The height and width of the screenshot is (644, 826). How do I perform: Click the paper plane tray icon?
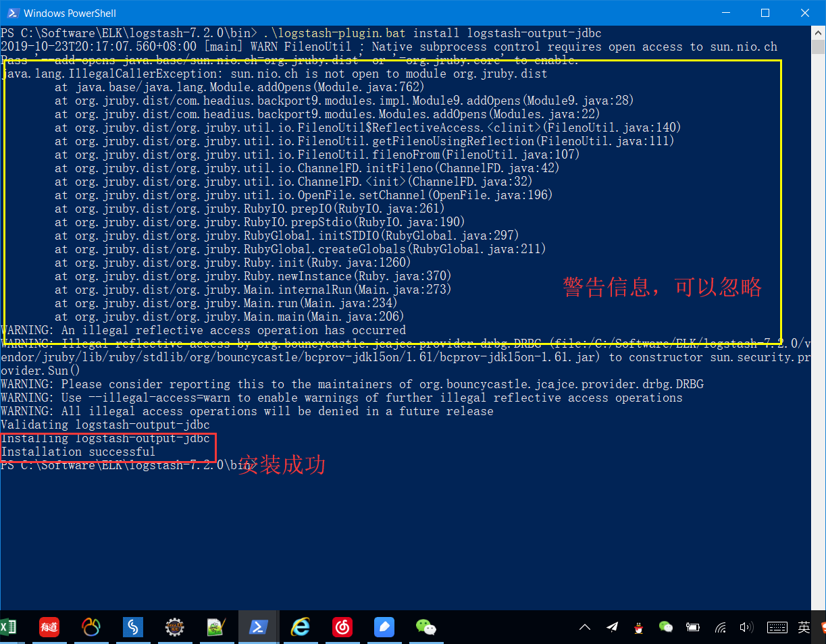[x=612, y=627]
